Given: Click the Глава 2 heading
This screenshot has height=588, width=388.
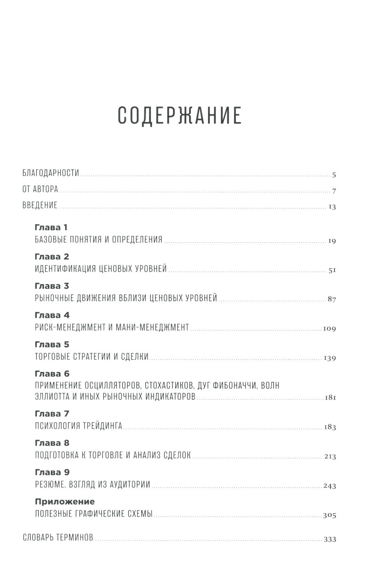Looking at the screenshot, I should coord(52,257).
